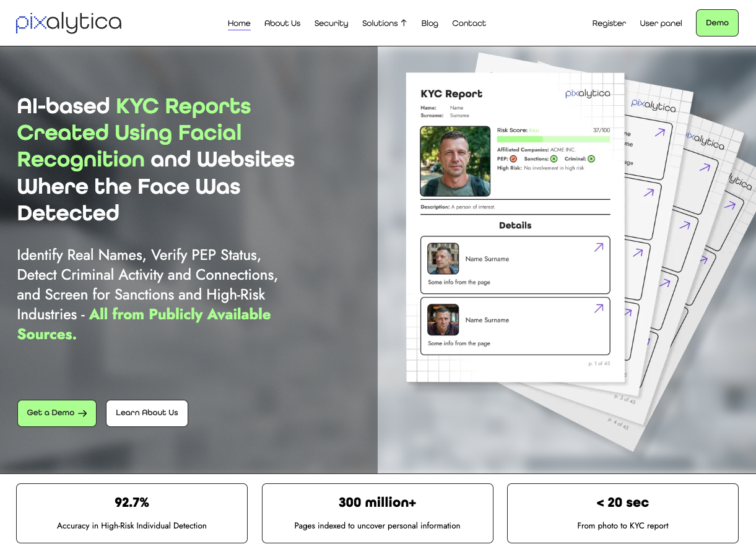Open the Home menu item
The height and width of the screenshot is (552, 756).
point(239,24)
